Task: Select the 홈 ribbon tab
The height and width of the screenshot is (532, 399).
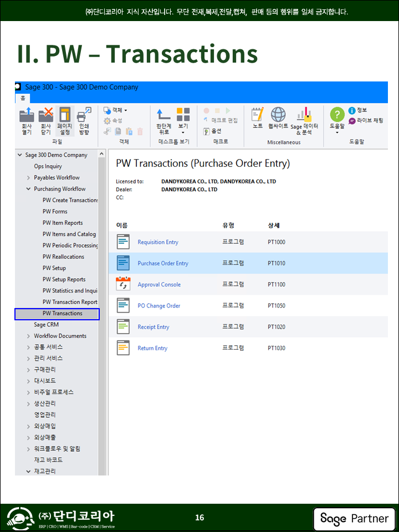Action: (23, 98)
